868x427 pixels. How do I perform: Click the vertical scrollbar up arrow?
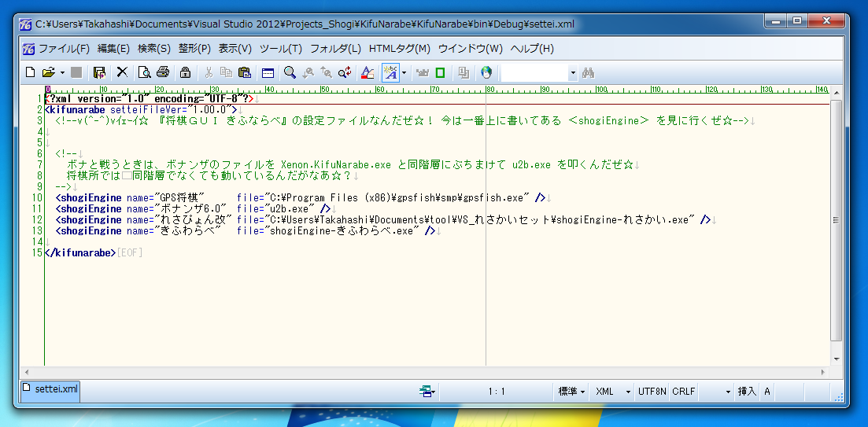click(836, 92)
